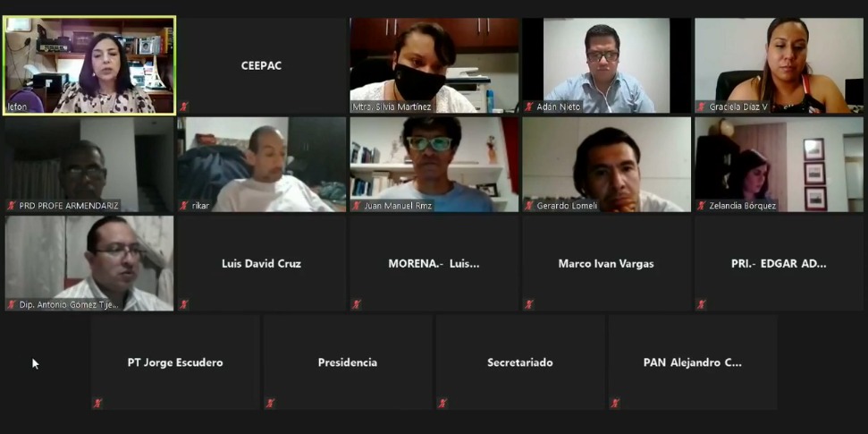This screenshot has width=868, height=434.
Task: Click muted mic icon on PRD PROFE ARMENDARIZ
Action: click(11, 206)
